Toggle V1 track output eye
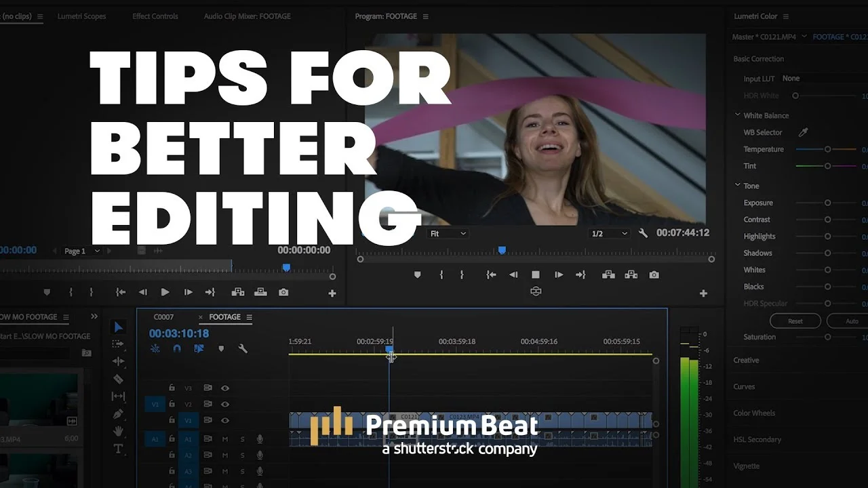This screenshot has width=868, height=488. tap(225, 421)
